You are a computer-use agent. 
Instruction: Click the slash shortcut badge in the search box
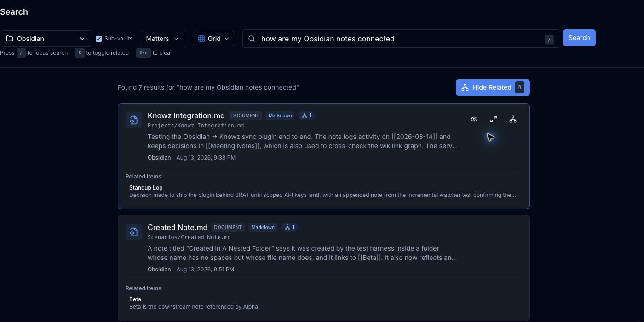point(549,40)
